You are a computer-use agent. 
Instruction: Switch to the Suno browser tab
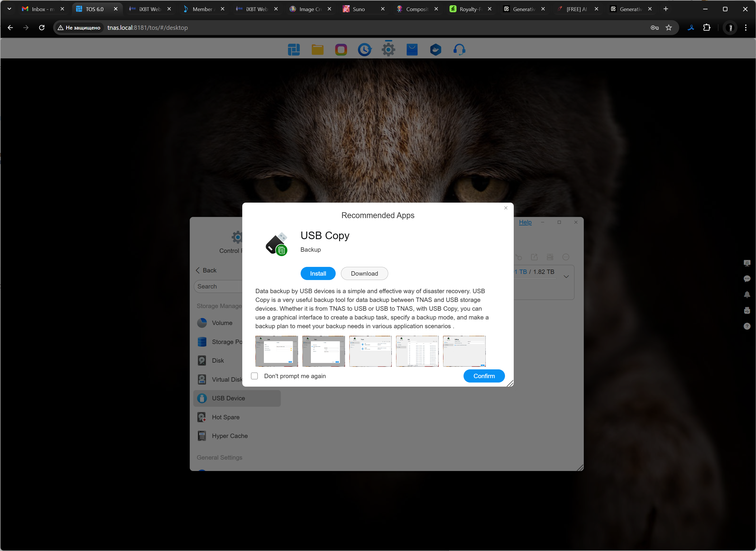[358, 9]
